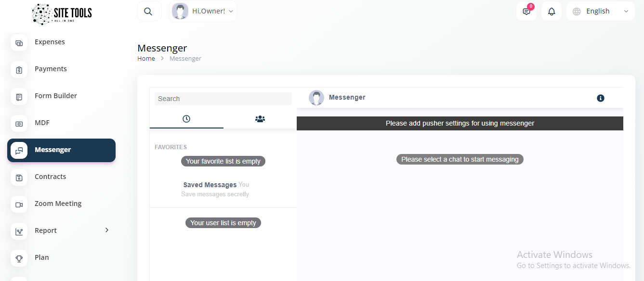The height and width of the screenshot is (281, 644).
Task: Open the notifications bell icon
Action: [x=552, y=12]
